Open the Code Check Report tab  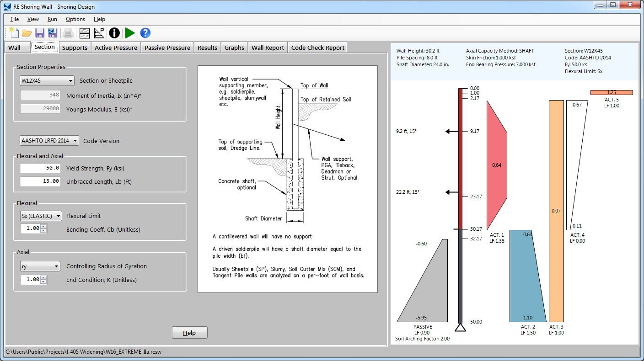(317, 48)
